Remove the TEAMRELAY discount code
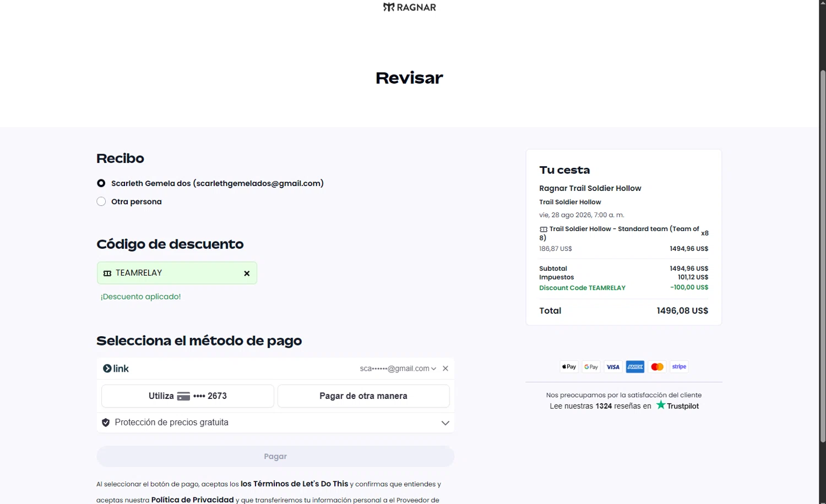Screen dimensions: 826x504 [247, 273]
